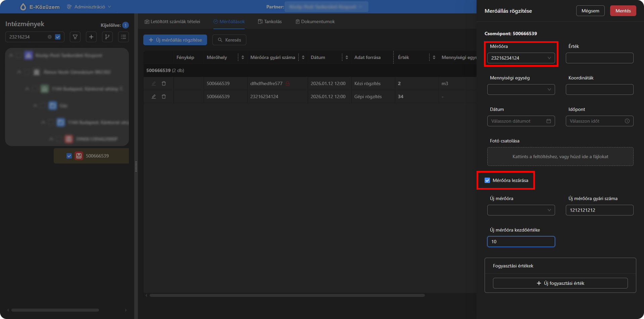Open the Új mérőóra dropdown
Screen dimensions: 644x319
(521, 210)
